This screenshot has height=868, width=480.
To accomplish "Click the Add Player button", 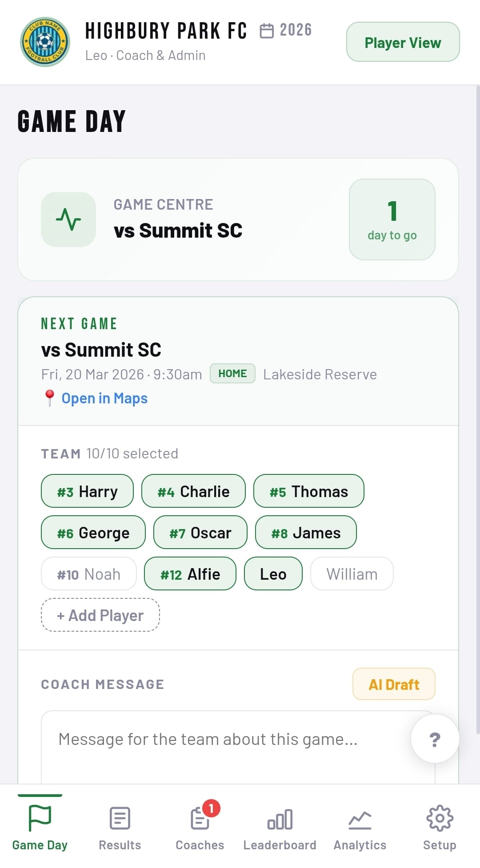I will (x=100, y=615).
